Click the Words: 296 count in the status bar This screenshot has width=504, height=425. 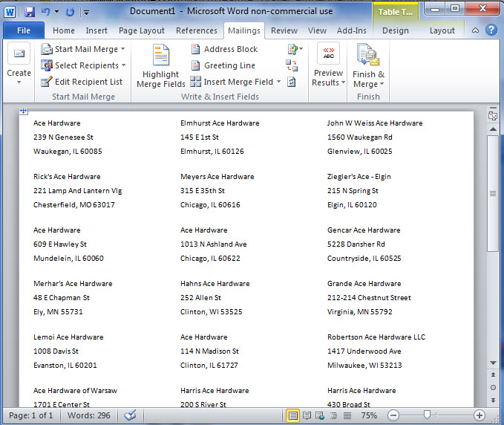[89, 415]
